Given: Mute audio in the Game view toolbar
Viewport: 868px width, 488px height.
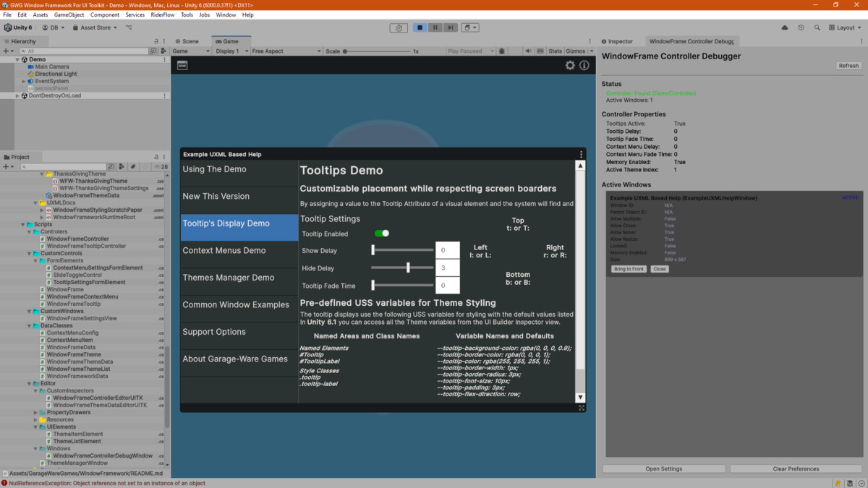Looking at the screenshot, I should click(x=528, y=51).
